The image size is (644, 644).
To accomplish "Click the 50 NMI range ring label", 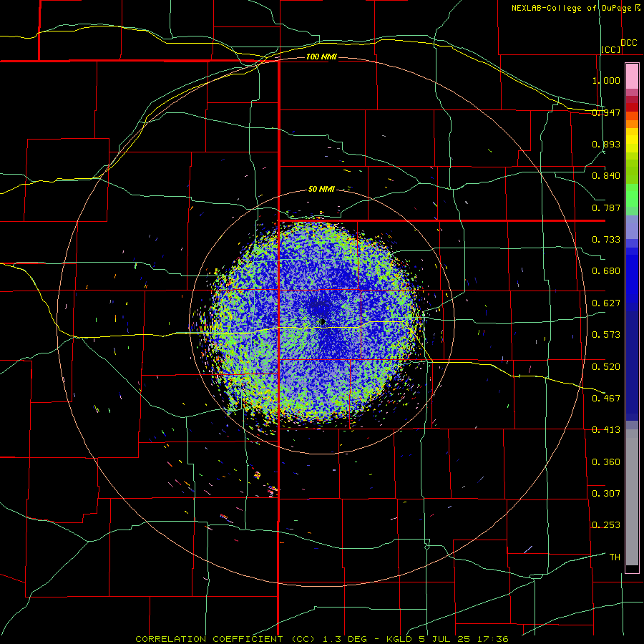I will click(x=321, y=190).
